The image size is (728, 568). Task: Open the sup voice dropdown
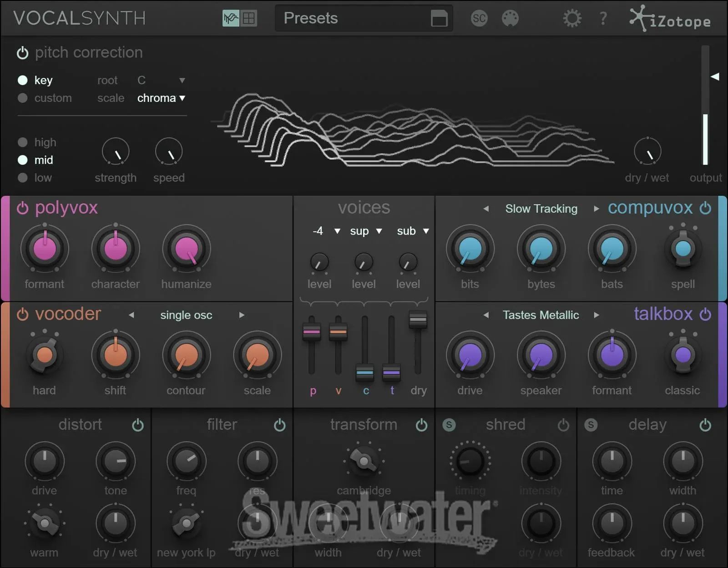click(366, 231)
